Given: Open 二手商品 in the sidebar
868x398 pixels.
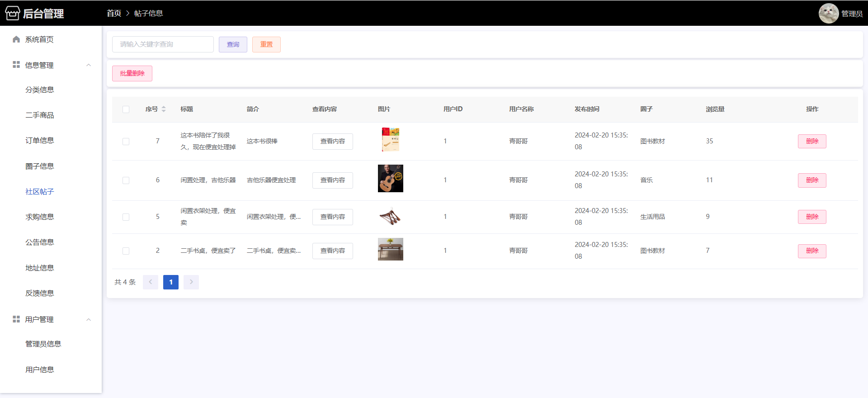Looking at the screenshot, I should click(40, 115).
